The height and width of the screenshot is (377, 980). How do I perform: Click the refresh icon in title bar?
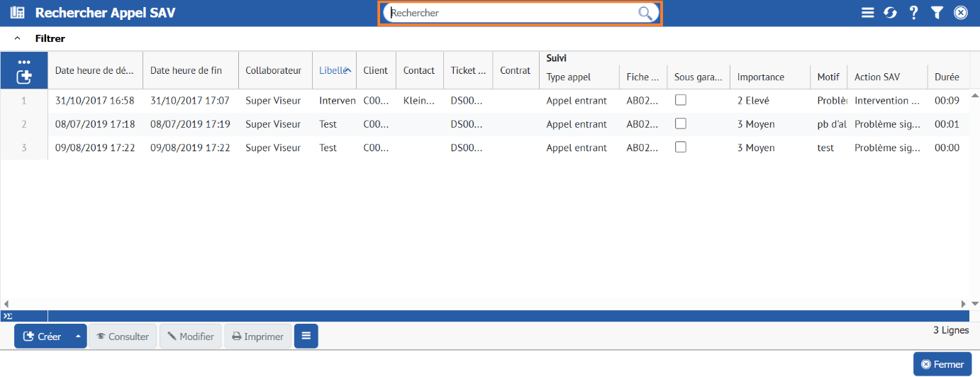click(x=890, y=13)
